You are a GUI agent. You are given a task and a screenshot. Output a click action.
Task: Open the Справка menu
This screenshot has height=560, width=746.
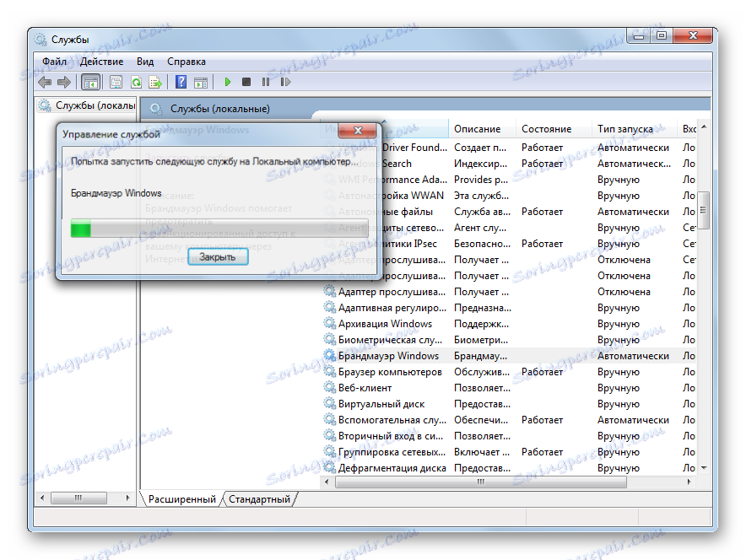click(186, 62)
